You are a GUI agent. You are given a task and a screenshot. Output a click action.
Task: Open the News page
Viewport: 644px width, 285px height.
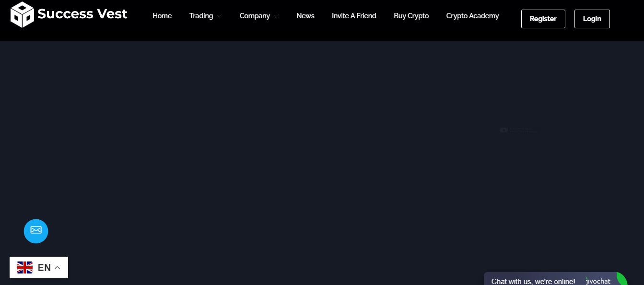(x=305, y=16)
